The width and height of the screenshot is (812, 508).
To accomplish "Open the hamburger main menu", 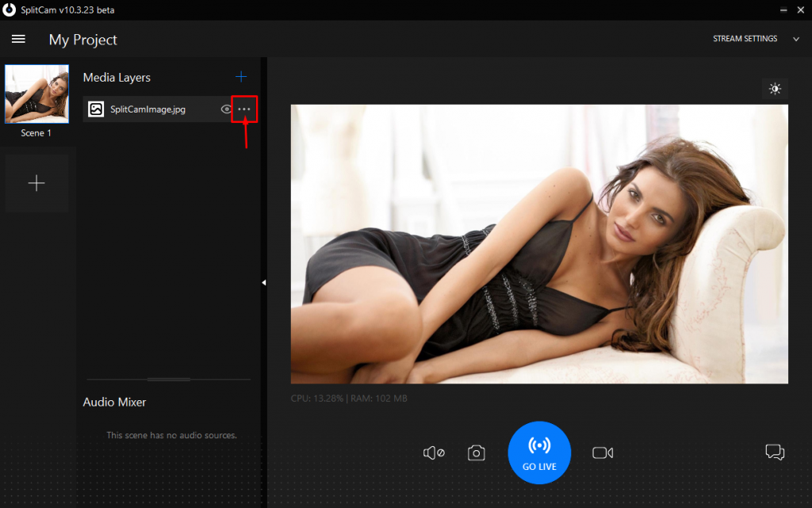I will click(x=18, y=40).
